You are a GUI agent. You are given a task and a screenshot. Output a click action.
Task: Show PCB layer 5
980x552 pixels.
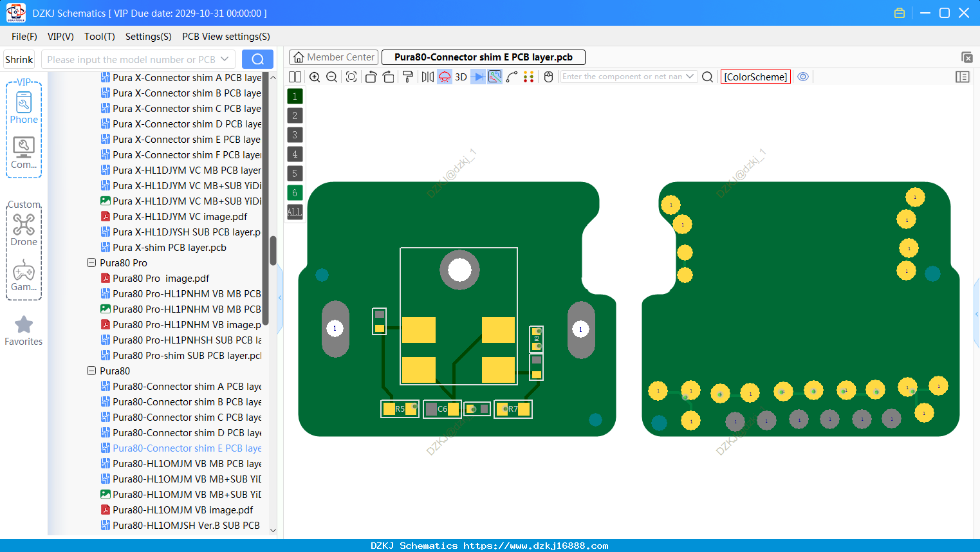click(295, 174)
